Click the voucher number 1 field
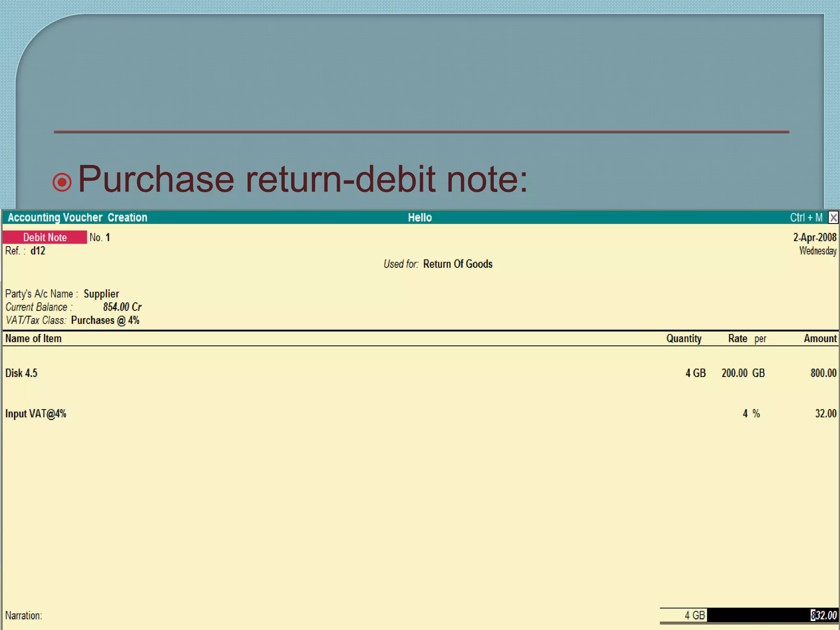This screenshot has height=630, width=840. [107, 237]
